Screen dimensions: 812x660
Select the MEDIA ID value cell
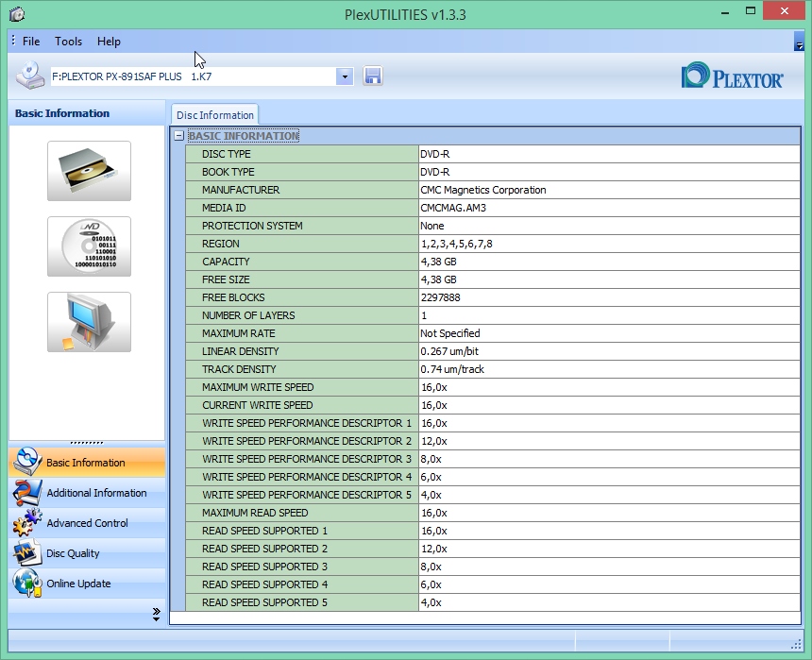[608, 208]
